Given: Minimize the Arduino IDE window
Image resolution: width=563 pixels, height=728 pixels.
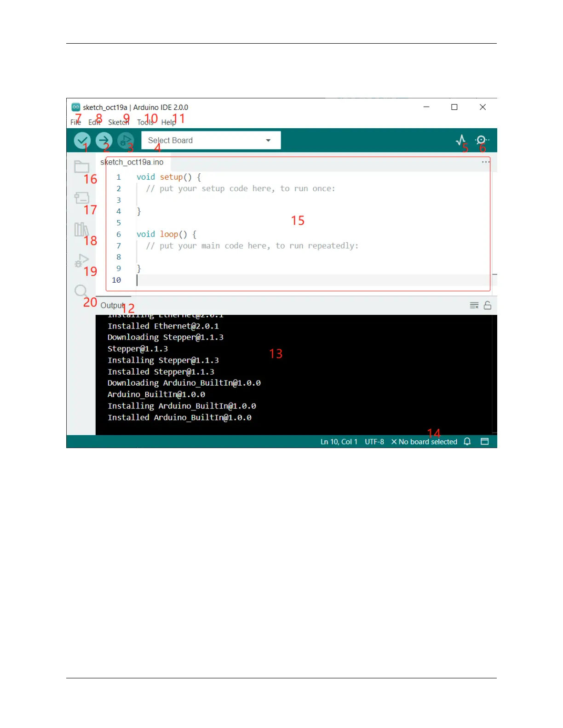Looking at the screenshot, I should coord(426,107).
